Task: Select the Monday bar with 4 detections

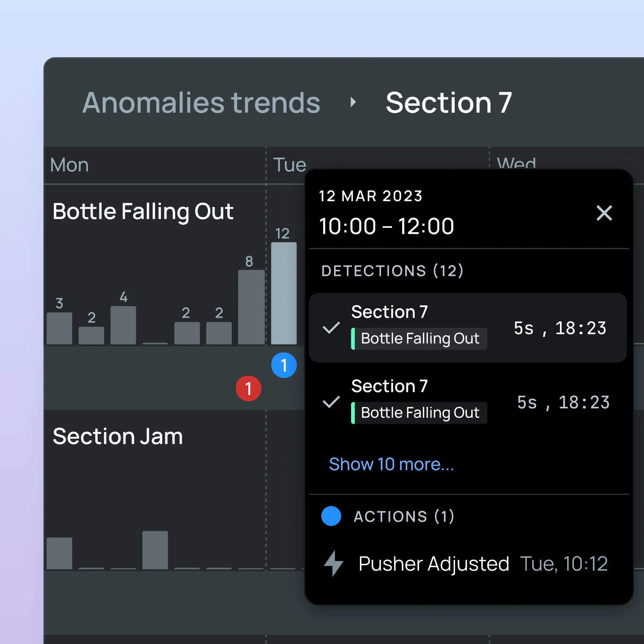Action: tap(123, 325)
